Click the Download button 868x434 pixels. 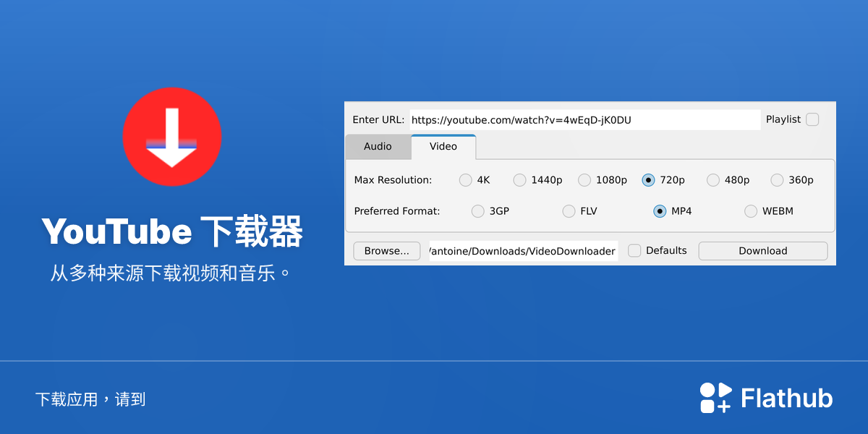coord(762,251)
